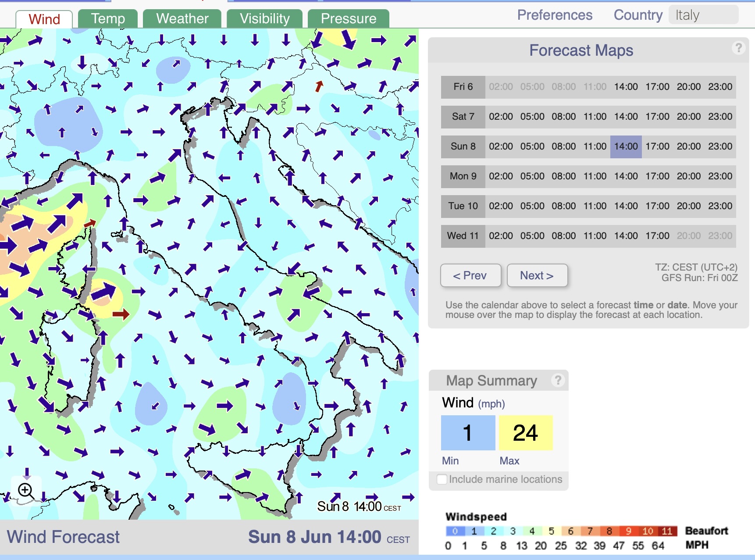This screenshot has width=755, height=560.
Task: Click GFS Run: Fri 00Z text
Action: (x=699, y=278)
